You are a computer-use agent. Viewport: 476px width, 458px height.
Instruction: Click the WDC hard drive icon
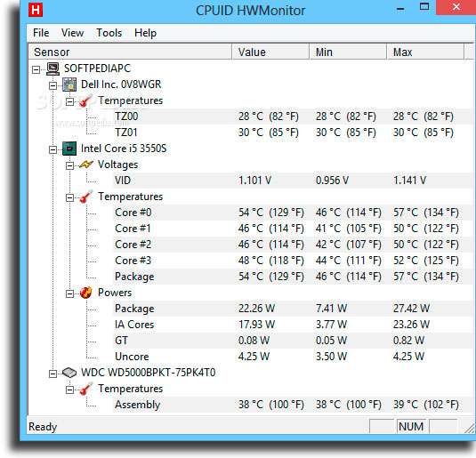click(x=69, y=373)
